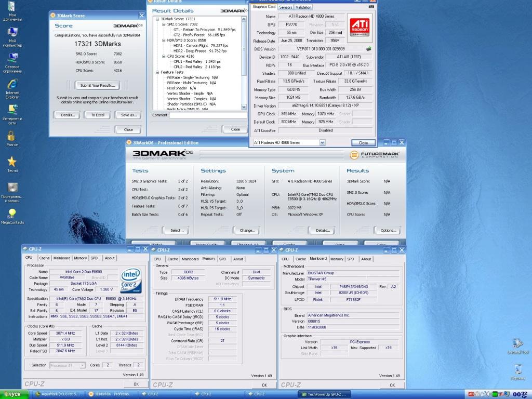532x399 pixels.
Task: Select the GT1 - Return To Proxycon row
Action: point(205,30)
